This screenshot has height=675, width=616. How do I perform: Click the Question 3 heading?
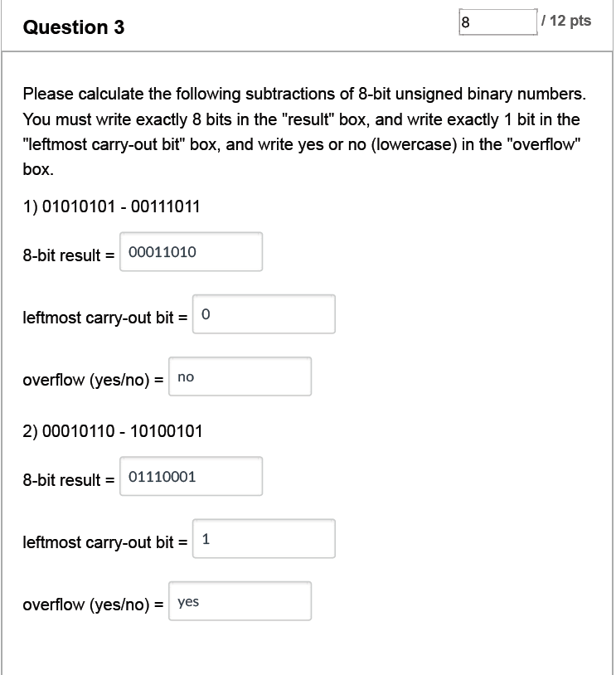72,27
